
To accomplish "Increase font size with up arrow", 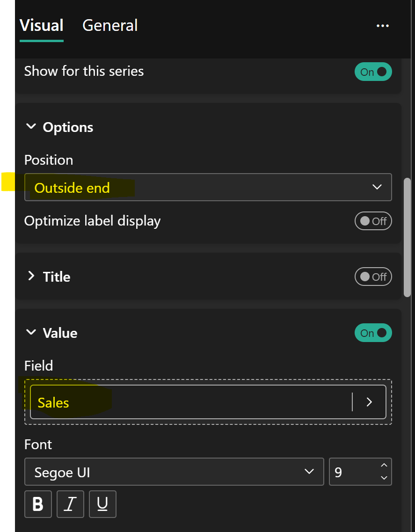I will [x=384, y=465].
